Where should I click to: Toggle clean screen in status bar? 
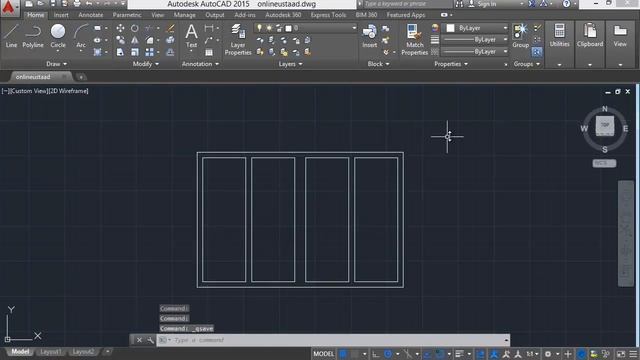[x=621, y=354]
